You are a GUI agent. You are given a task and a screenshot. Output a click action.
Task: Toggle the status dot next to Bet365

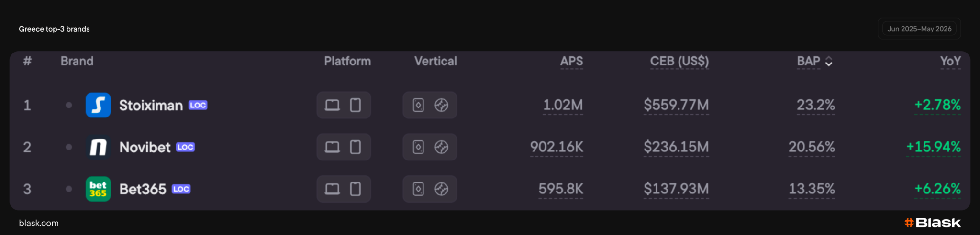point(69,189)
